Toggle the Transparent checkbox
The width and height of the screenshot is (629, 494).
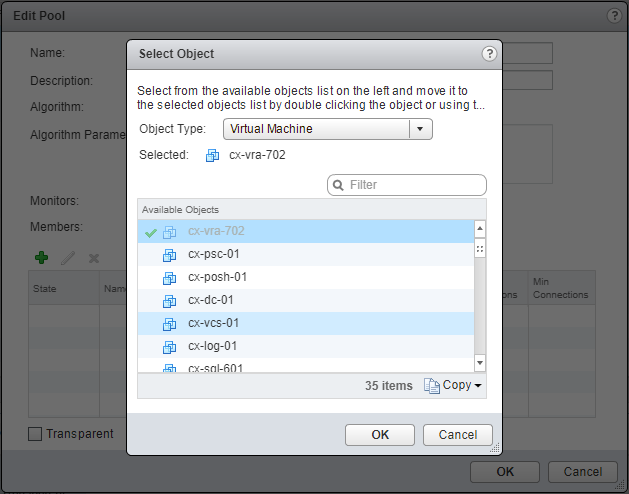tap(35, 434)
